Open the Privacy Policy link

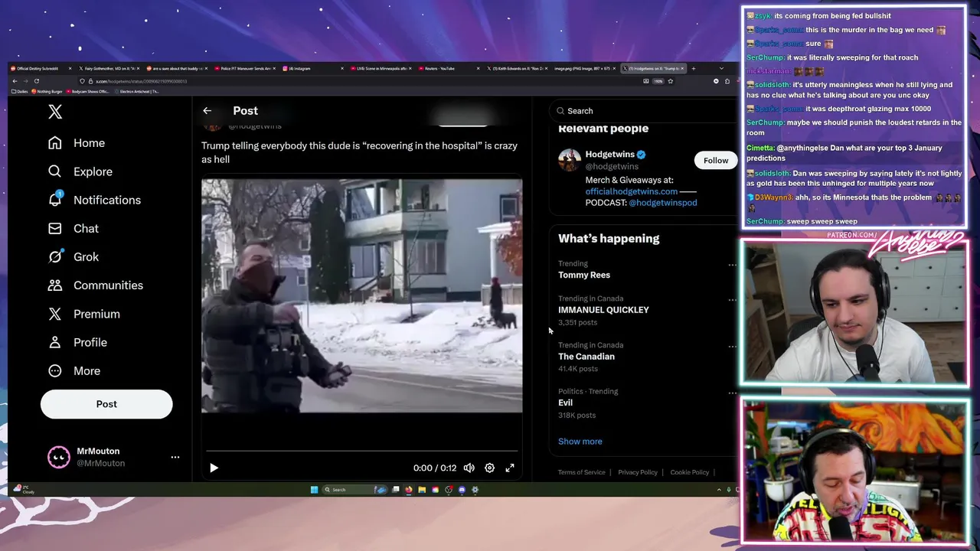pos(638,472)
